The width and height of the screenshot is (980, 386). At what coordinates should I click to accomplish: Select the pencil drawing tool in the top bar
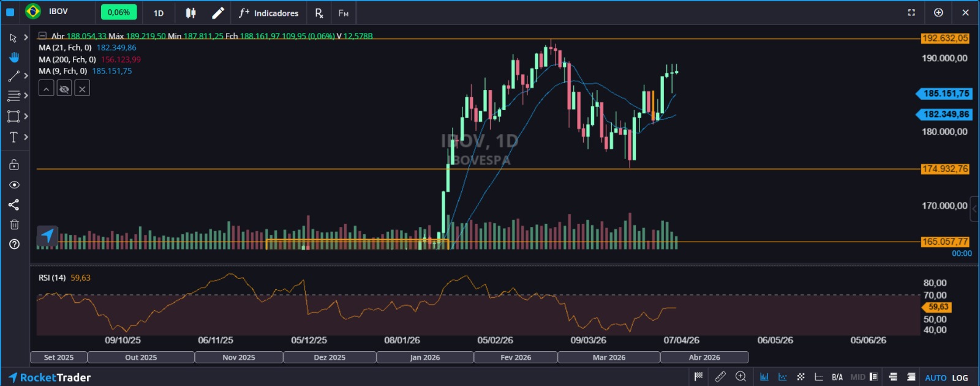pyautogui.click(x=217, y=13)
